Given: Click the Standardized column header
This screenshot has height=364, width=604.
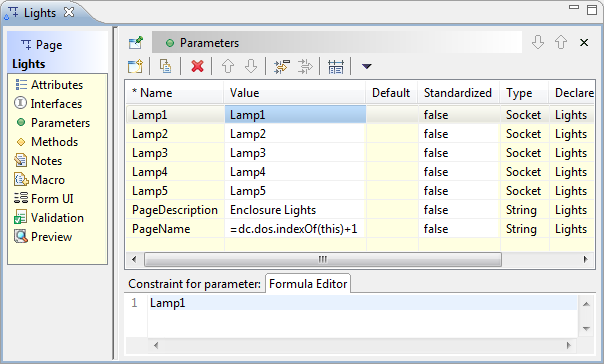Looking at the screenshot, I should [459, 93].
